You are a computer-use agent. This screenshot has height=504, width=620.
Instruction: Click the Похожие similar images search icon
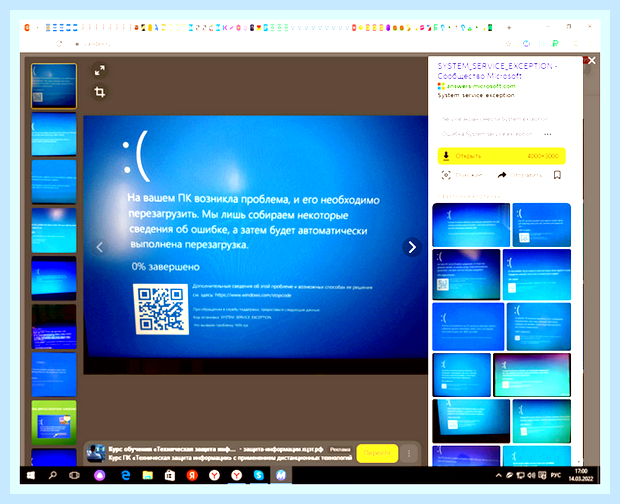[446, 175]
